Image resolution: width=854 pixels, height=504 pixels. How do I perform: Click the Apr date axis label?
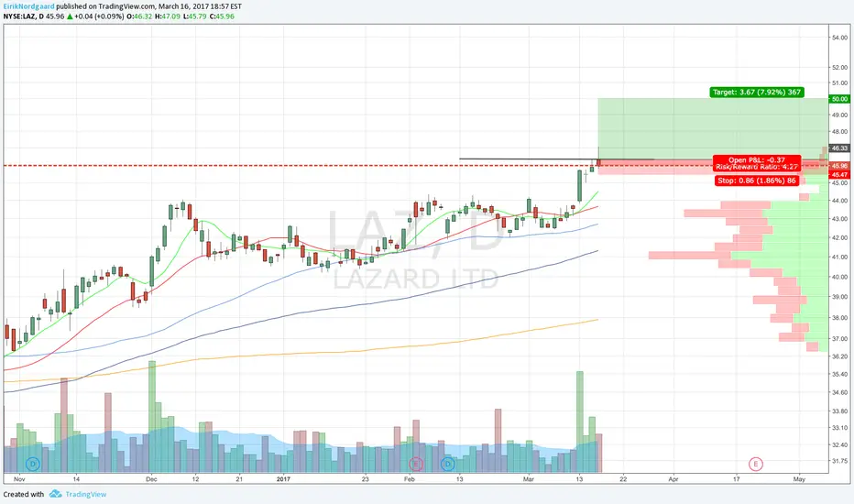tap(673, 479)
